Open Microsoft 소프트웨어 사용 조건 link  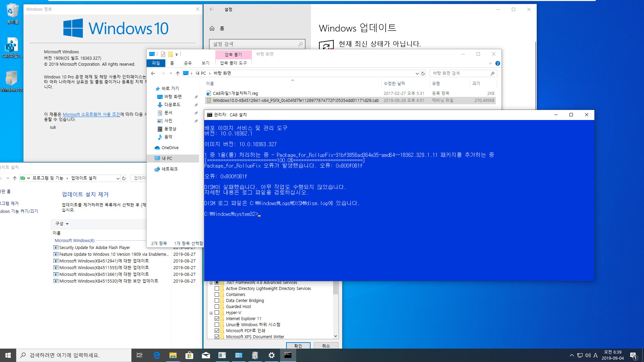[91, 114]
